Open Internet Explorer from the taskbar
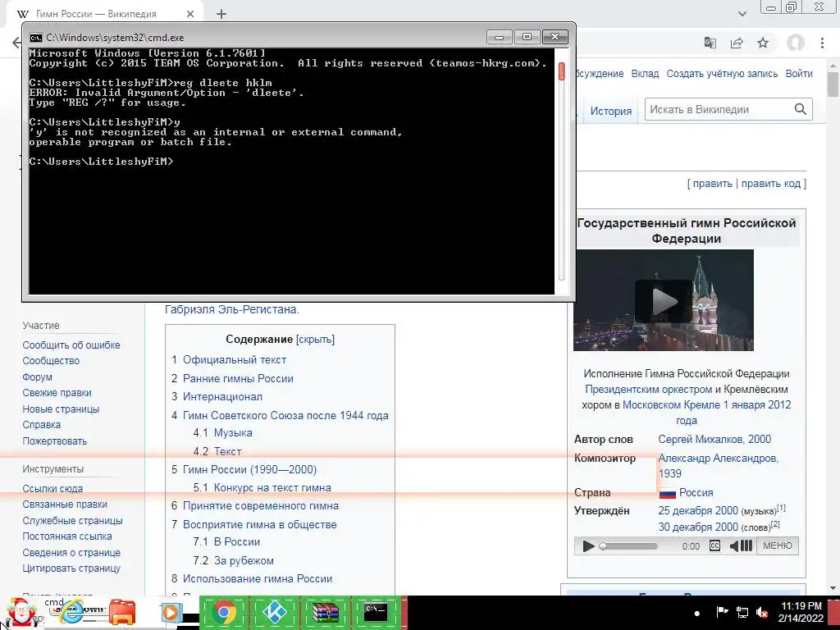This screenshot has width=840, height=630. [72, 612]
